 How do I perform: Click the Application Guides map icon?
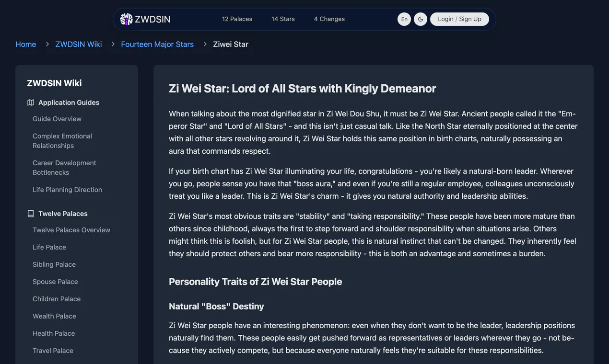(31, 102)
